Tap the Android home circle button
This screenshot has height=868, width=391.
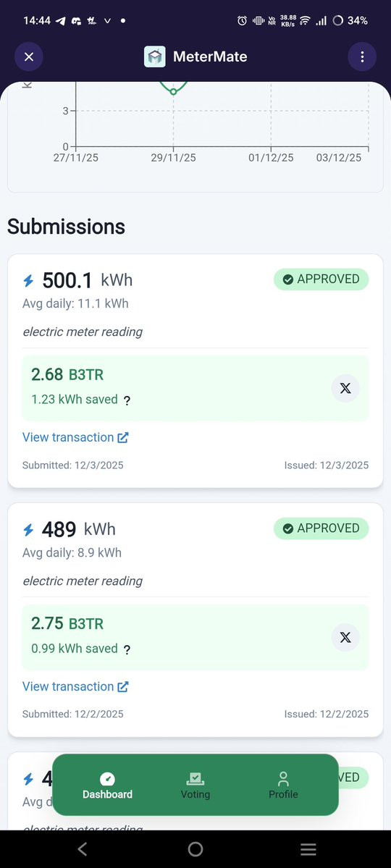click(x=195, y=848)
